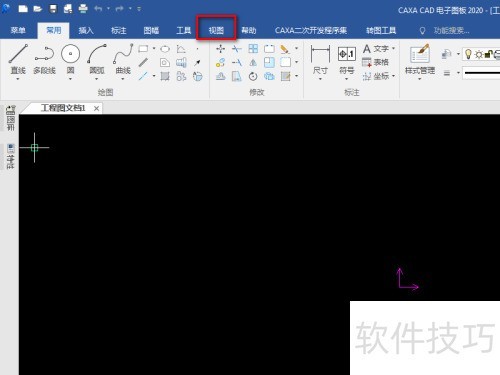The width and height of the screenshot is (500, 375).
Task: Switch to the 插入 ribbon tab
Action: point(86,31)
